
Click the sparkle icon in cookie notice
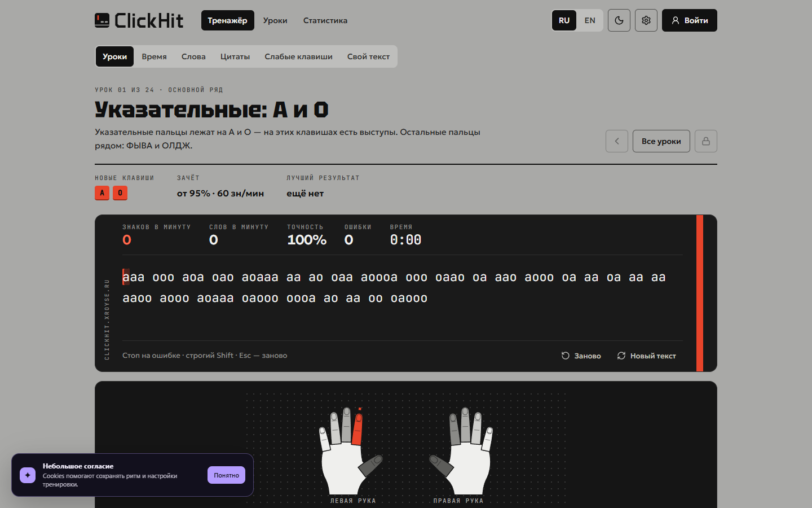tap(28, 475)
